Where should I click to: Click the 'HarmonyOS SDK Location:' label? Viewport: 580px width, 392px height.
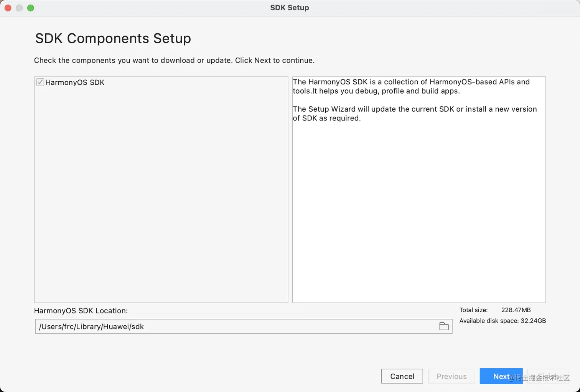[81, 311]
